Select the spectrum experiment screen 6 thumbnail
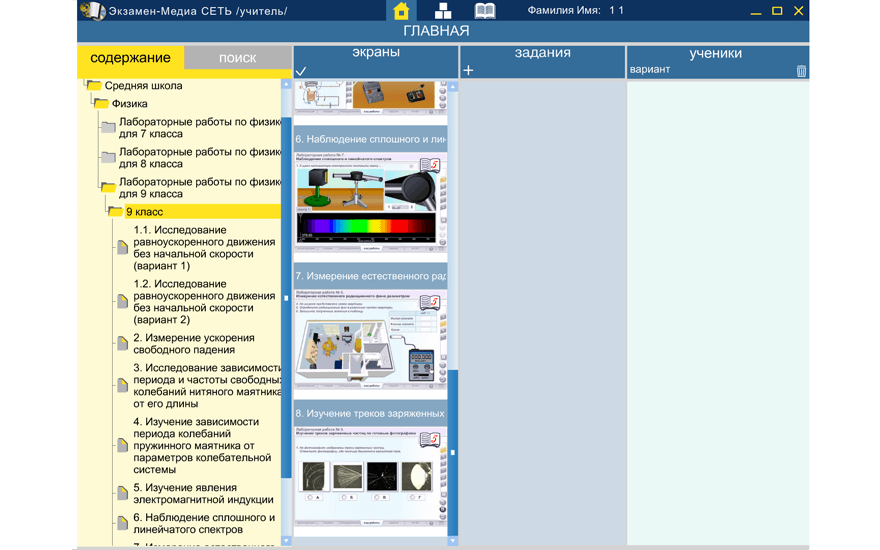The width and height of the screenshot is (880, 550). click(370, 201)
